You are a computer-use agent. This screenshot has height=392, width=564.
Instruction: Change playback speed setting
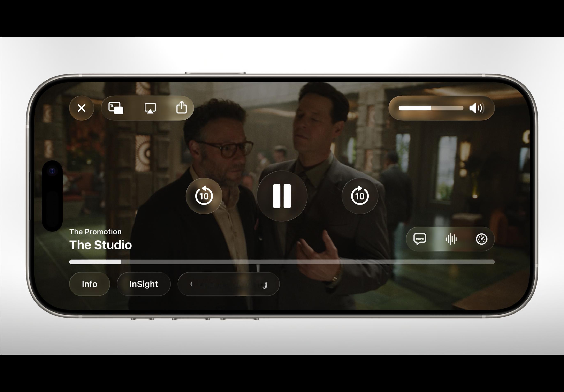point(481,239)
